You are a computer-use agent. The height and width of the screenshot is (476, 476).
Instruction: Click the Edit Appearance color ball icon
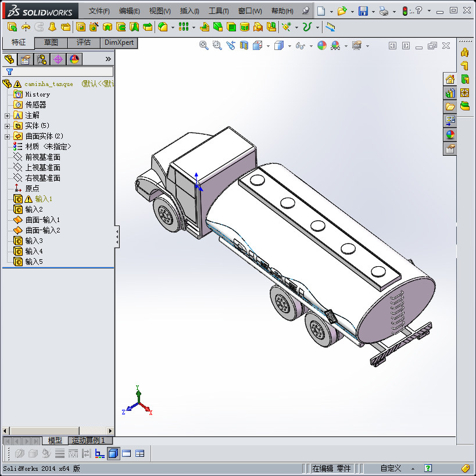(322, 45)
